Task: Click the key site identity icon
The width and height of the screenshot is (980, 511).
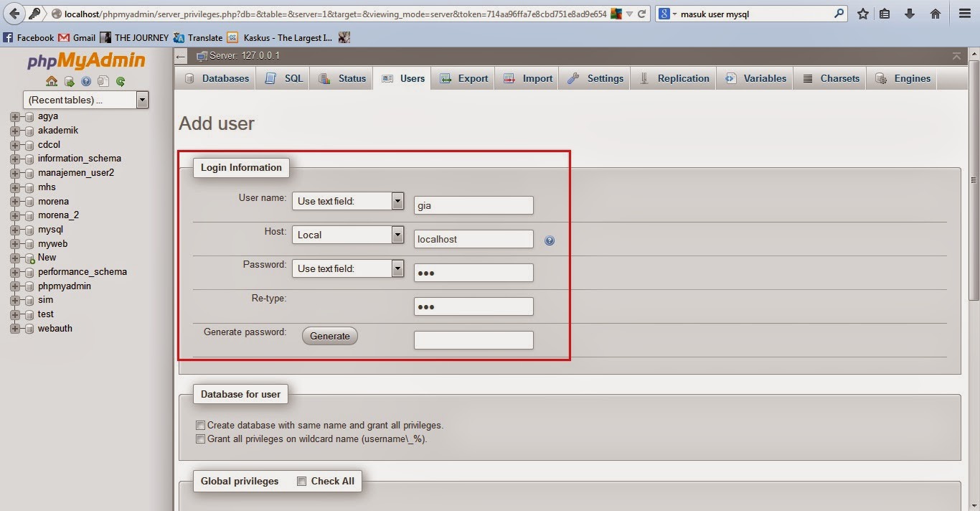Action: click(x=34, y=14)
